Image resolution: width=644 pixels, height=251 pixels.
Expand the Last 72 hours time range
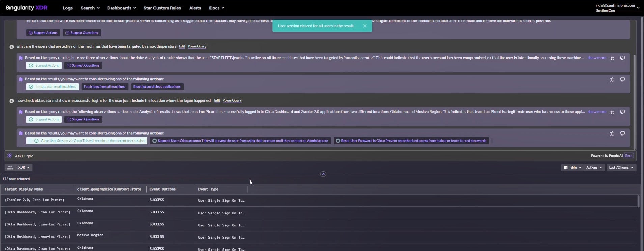click(621, 167)
